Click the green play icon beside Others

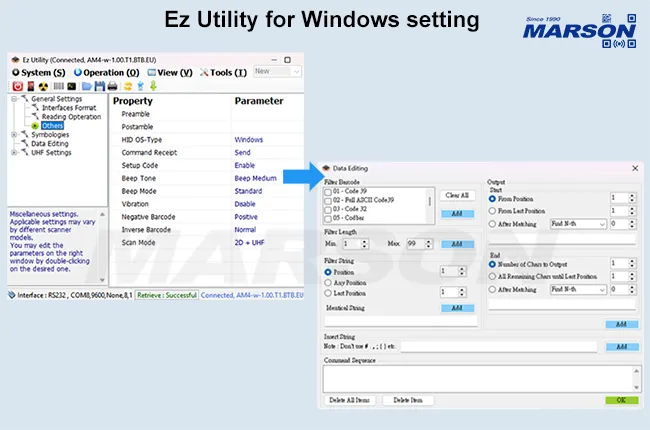click(x=35, y=126)
